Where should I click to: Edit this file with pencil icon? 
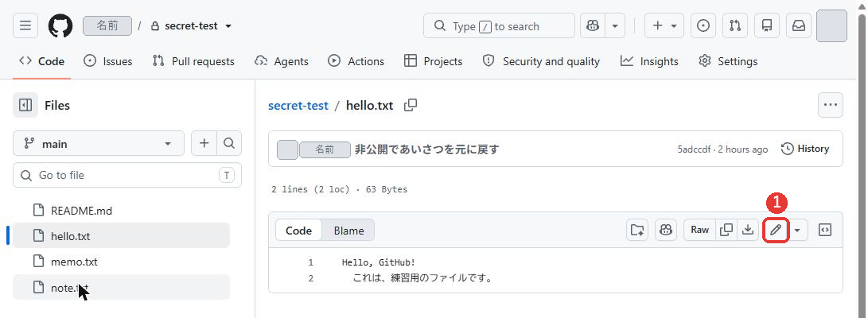coord(776,230)
